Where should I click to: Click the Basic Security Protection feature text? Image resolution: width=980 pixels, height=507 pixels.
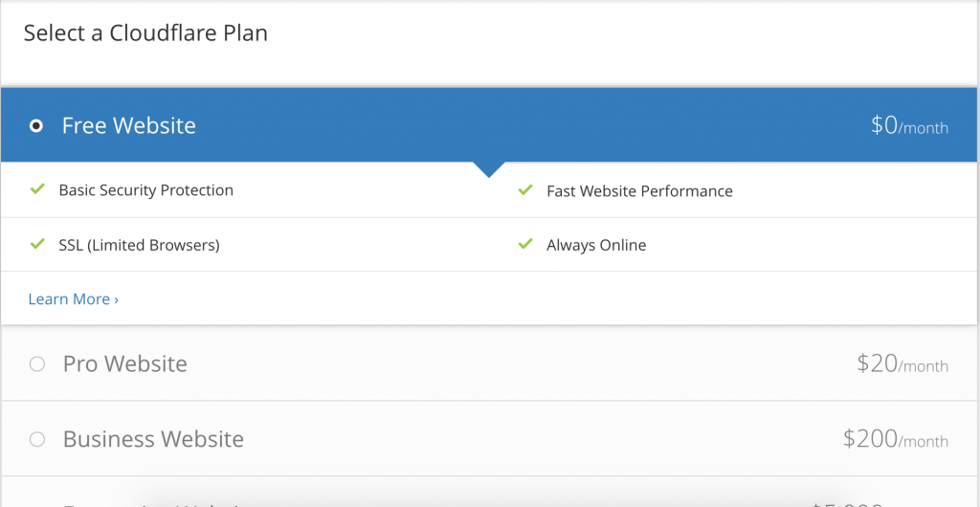click(146, 189)
